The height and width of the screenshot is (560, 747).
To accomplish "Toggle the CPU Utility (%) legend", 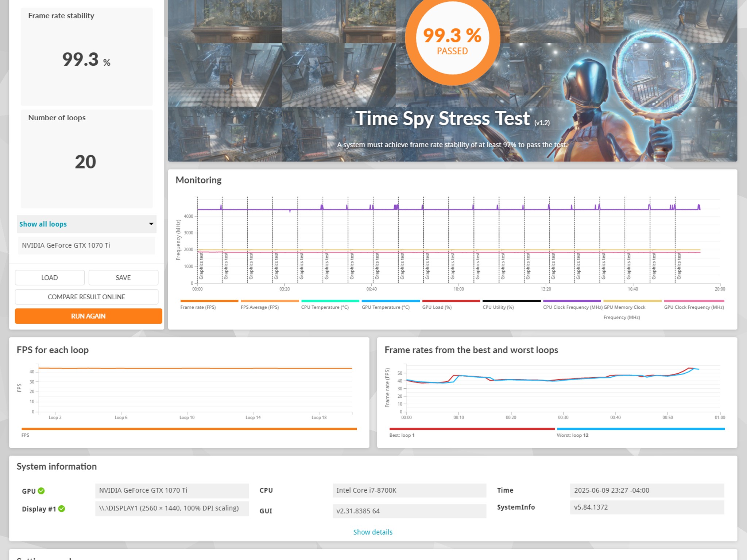I will pos(511,301).
